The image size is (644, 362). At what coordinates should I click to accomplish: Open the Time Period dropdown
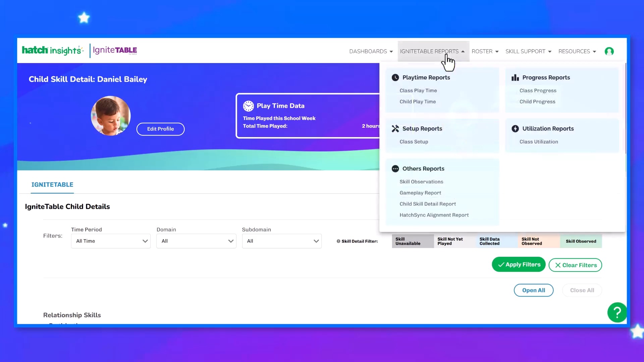pyautogui.click(x=111, y=241)
